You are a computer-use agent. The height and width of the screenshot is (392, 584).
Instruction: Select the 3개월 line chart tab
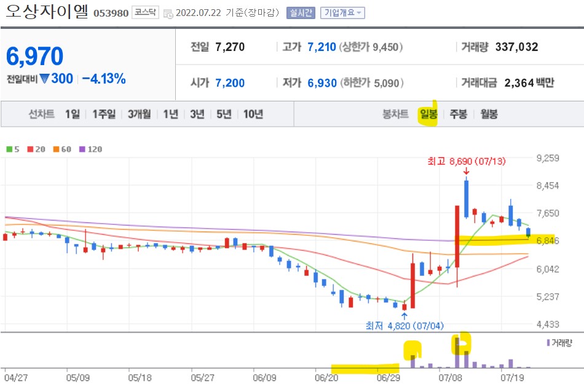coord(139,114)
